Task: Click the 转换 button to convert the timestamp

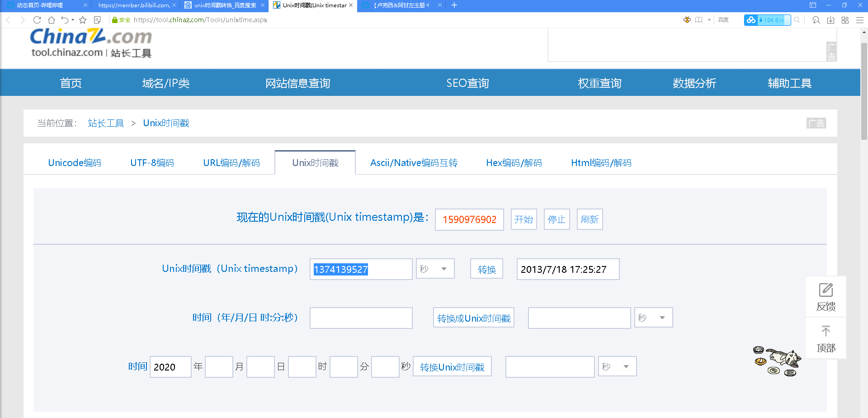Action: [x=486, y=268]
